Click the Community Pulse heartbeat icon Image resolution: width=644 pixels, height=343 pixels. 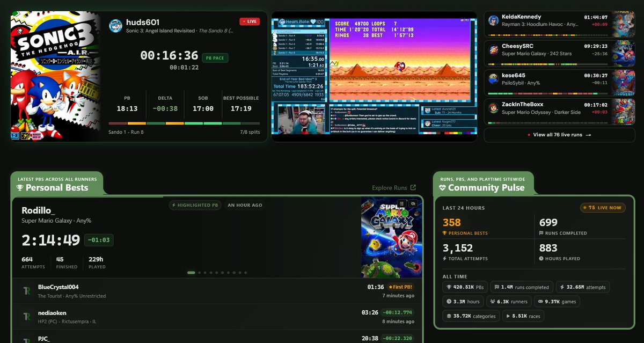click(442, 188)
